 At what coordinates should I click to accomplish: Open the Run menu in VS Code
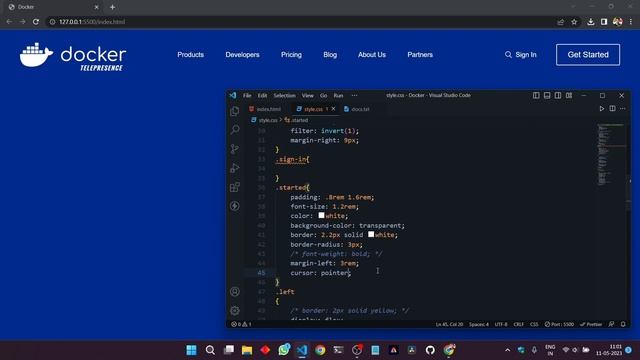[x=338, y=96]
